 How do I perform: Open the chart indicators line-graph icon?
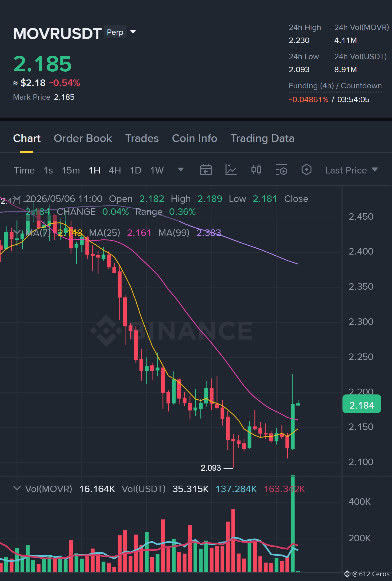[231, 170]
